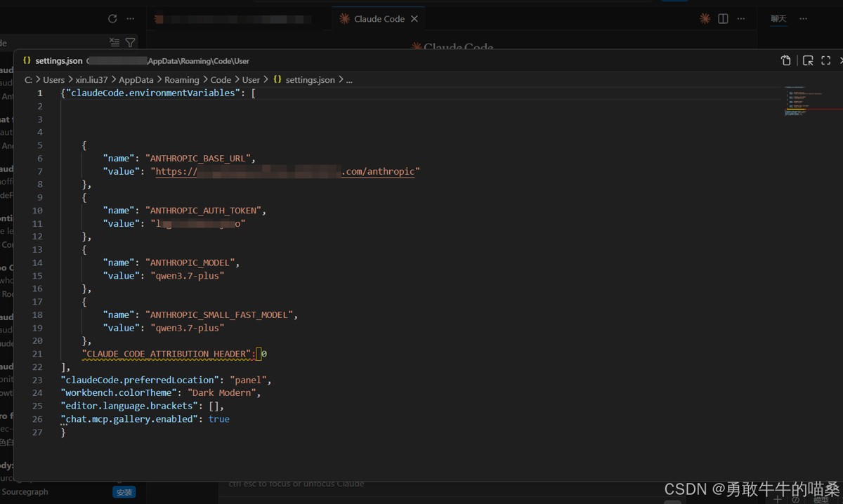Click line number 1 in gutter
The height and width of the screenshot is (504, 843).
click(40, 93)
